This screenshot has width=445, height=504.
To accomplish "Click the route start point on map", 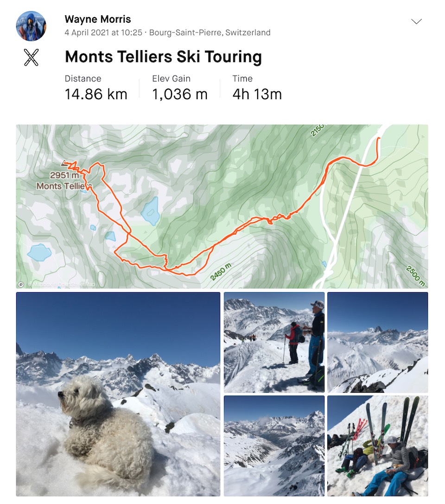I will pyautogui.click(x=379, y=138).
